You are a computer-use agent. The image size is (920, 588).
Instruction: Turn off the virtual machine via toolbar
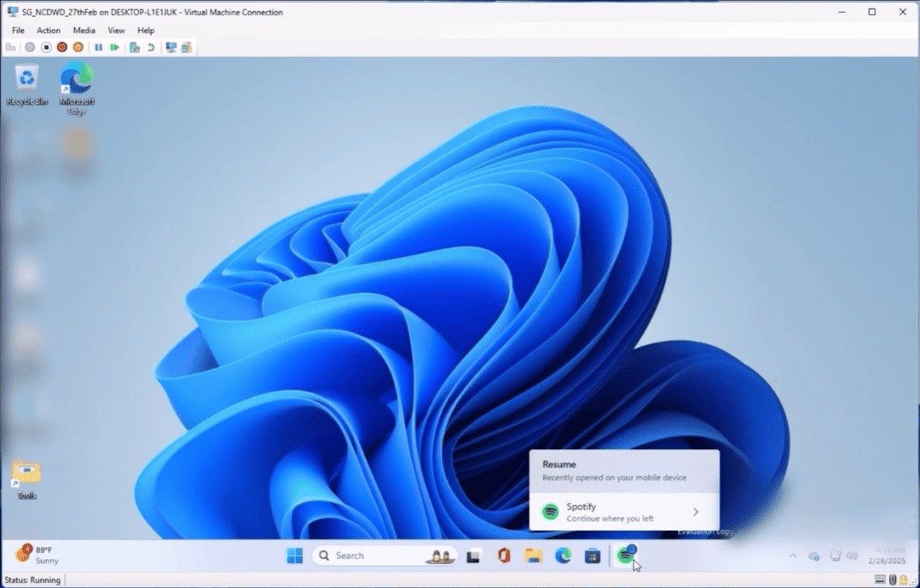[46, 48]
